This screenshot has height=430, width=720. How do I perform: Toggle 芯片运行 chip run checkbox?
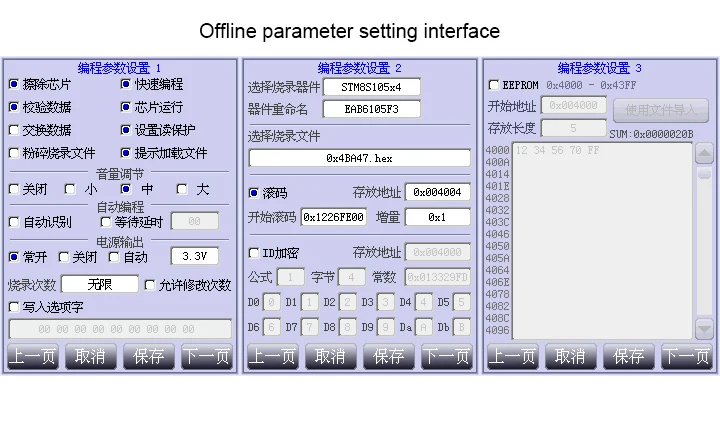(x=125, y=107)
